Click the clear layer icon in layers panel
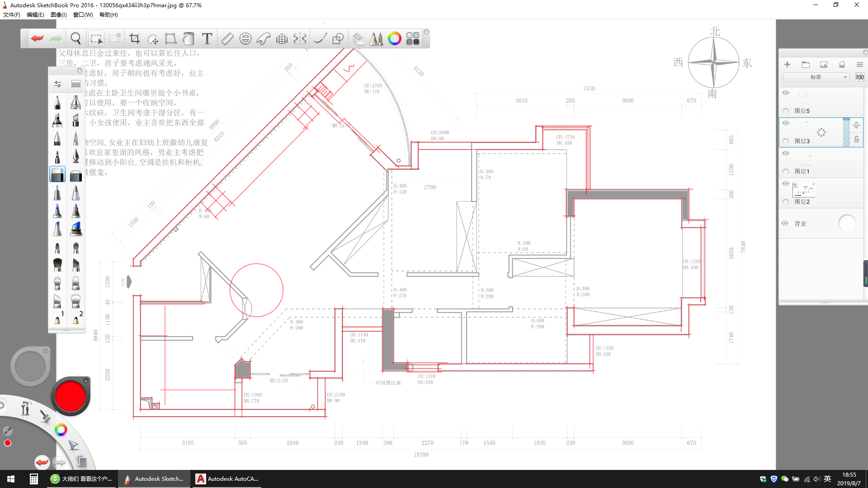Viewport: 868px width, 488px height. click(x=842, y=65)
